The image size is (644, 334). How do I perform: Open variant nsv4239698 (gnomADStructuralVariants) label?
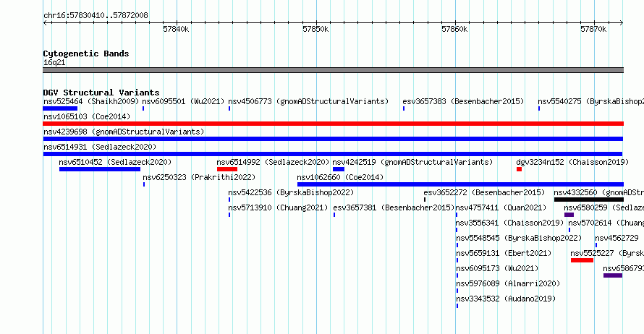(x=124, y=132)
